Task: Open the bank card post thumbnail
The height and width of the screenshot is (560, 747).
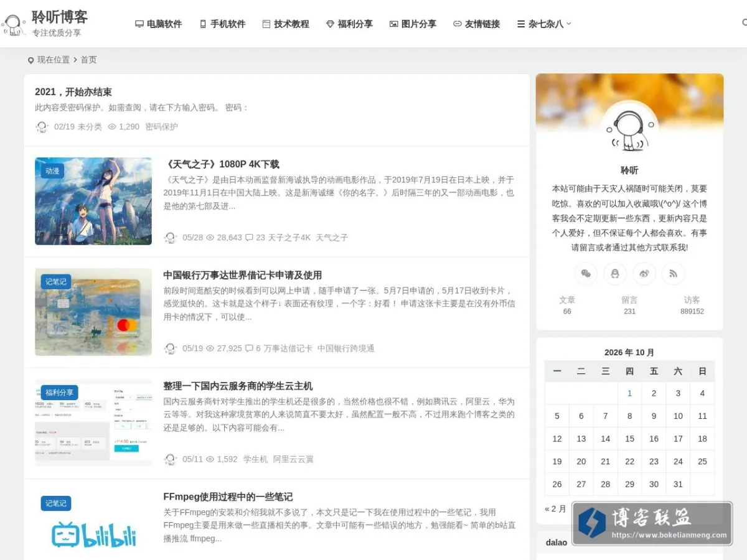Action: coord(93,312)
